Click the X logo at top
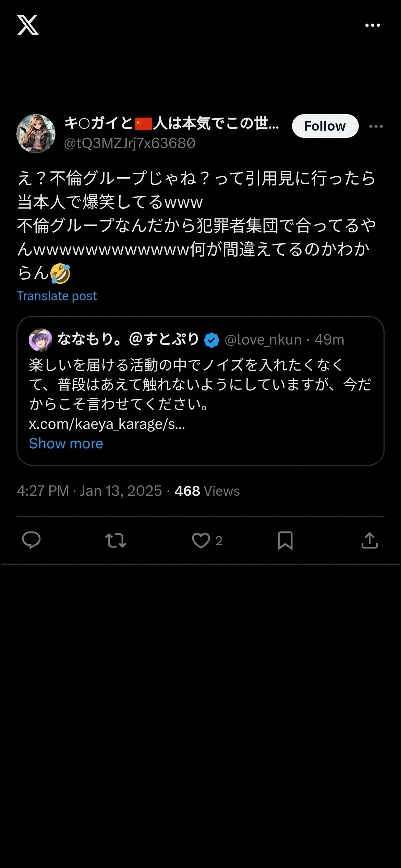This screenshot has height=868, width=401. 28,25
